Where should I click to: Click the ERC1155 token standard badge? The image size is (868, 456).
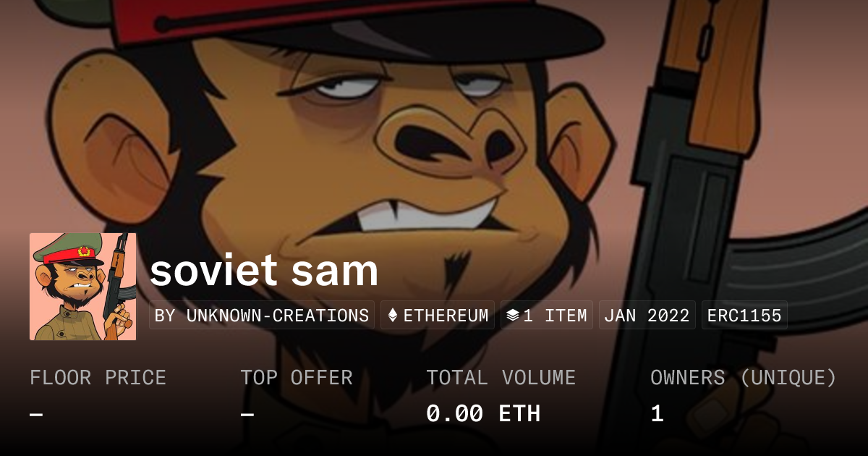tap(744, 316)
